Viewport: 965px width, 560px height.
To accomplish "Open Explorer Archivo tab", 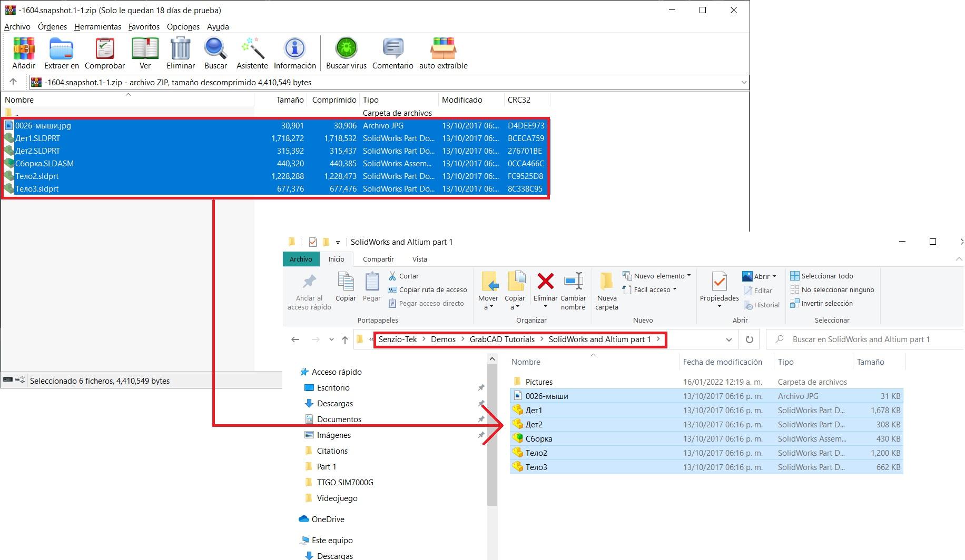I will click(301, 259).
